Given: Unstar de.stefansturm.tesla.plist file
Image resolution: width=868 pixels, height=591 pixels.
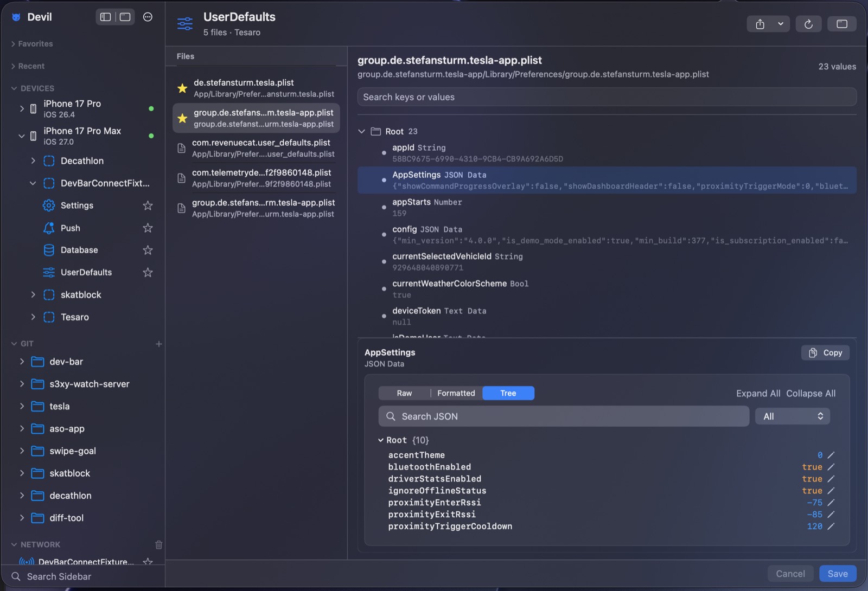Looking at the screenshot, I should [x=182, y=88].
